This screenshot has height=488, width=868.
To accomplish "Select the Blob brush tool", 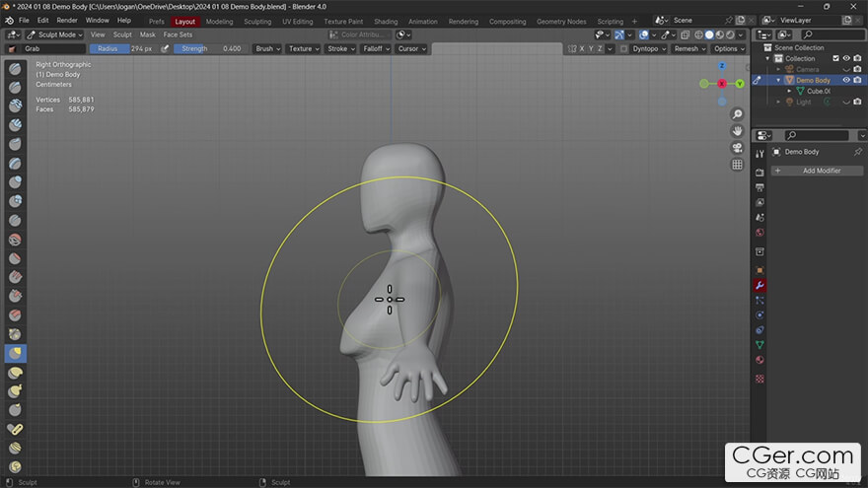I will (16, 201).
